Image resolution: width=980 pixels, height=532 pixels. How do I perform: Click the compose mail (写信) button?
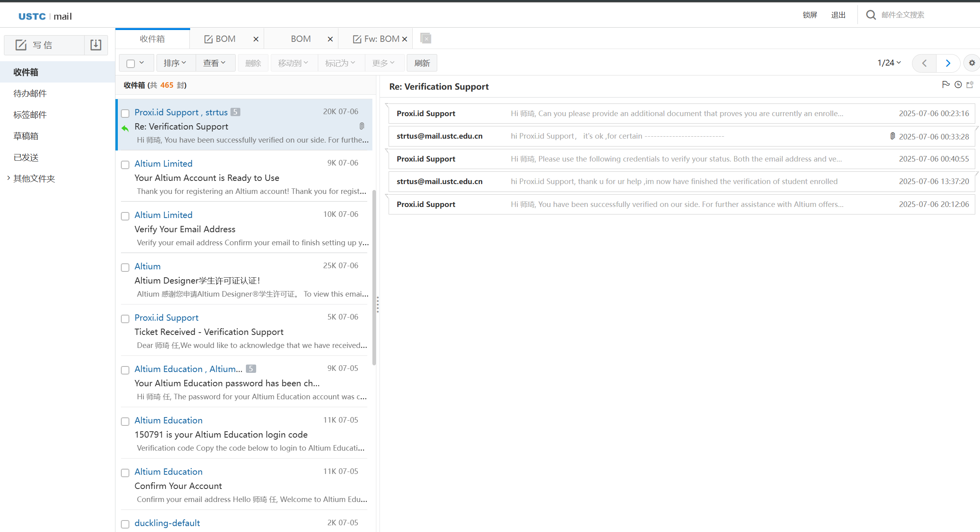(x=44, y=45)
